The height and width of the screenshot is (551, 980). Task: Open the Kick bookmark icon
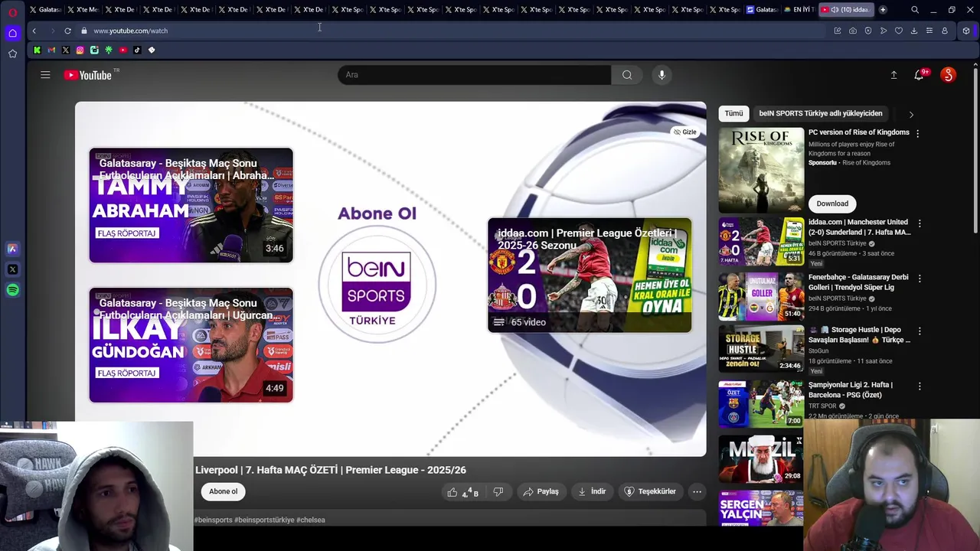[37, 50]
